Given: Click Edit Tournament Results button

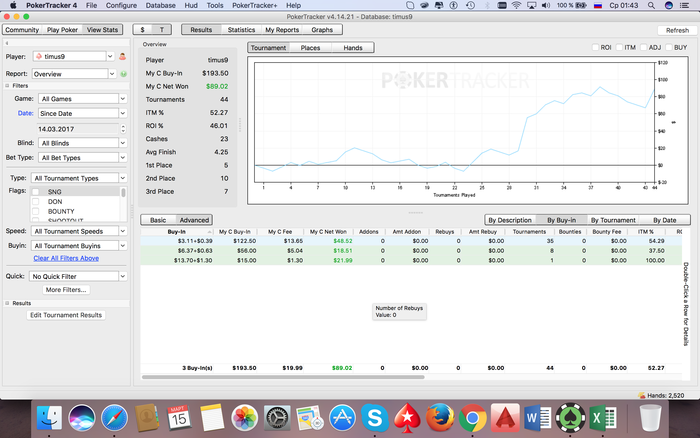Looking at the screenshot, I should 66,315.
